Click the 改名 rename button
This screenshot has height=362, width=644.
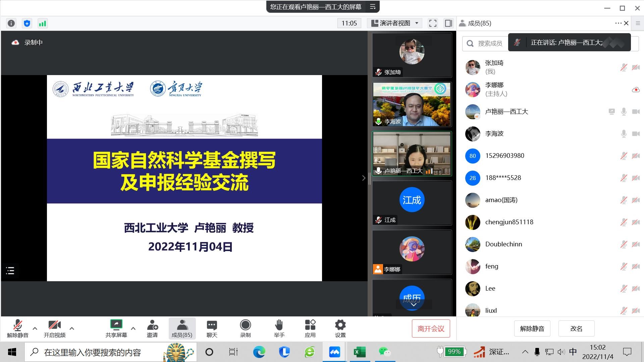[576, 328]
